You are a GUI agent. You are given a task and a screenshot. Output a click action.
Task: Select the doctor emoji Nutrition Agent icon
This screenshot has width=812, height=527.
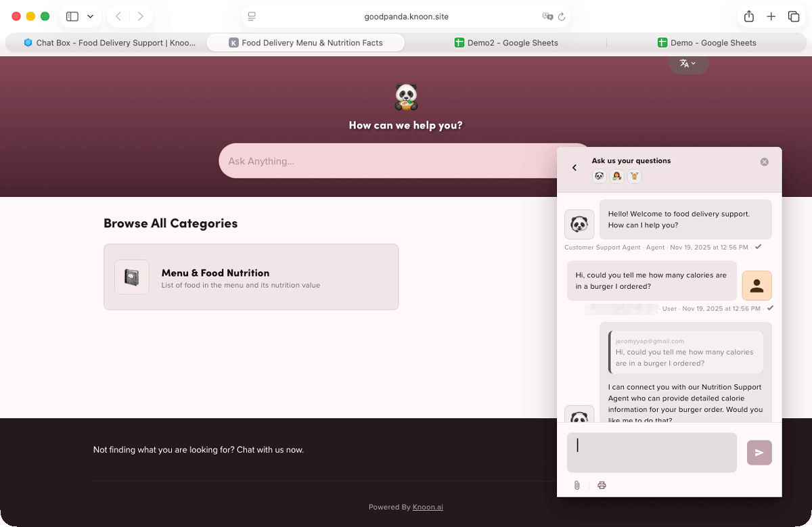616,176
